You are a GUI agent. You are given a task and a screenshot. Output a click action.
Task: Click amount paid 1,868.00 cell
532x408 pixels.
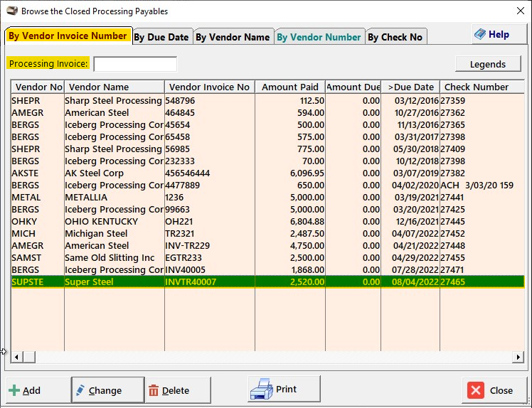point(290,270)
